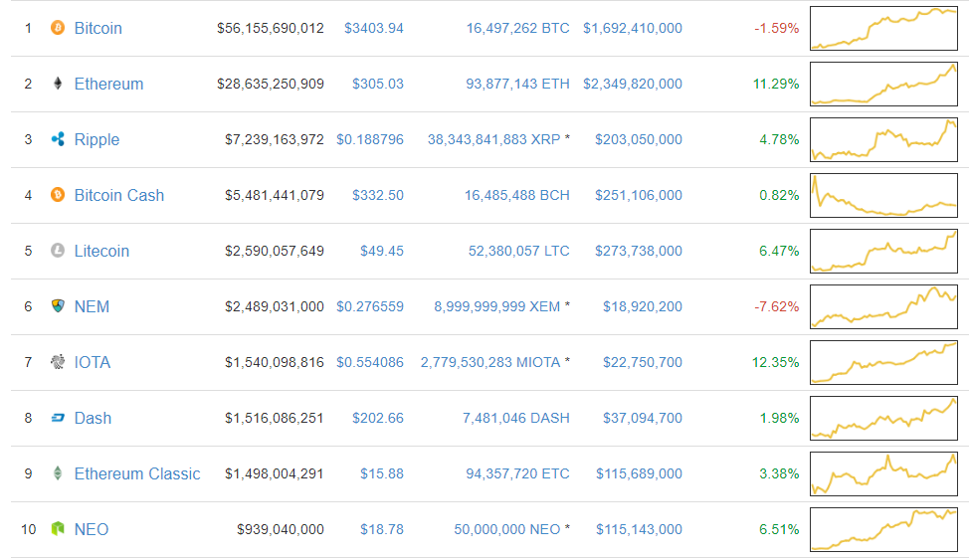
Task: View Bitcoin Cash price graph thumbnail
Action: click(883, 195)
